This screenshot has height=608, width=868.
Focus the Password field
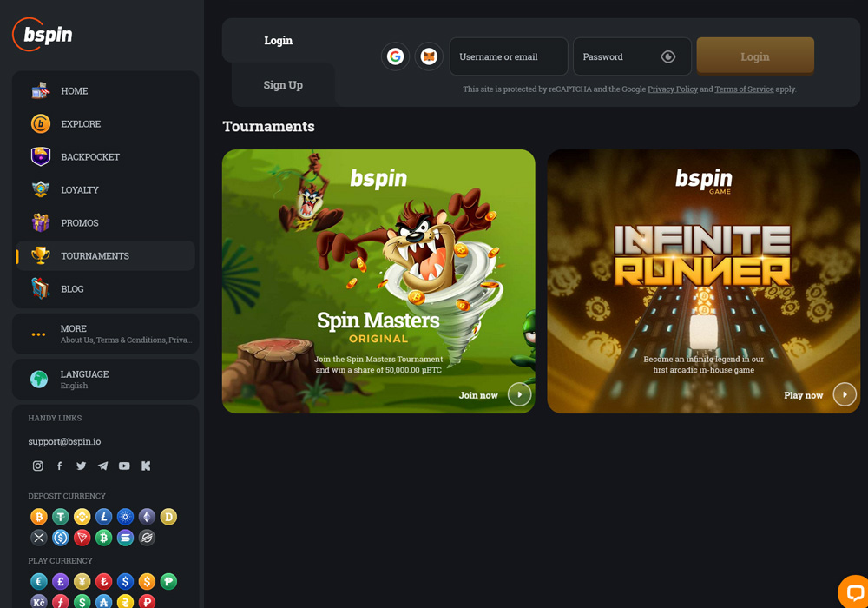tap(632, 56)
